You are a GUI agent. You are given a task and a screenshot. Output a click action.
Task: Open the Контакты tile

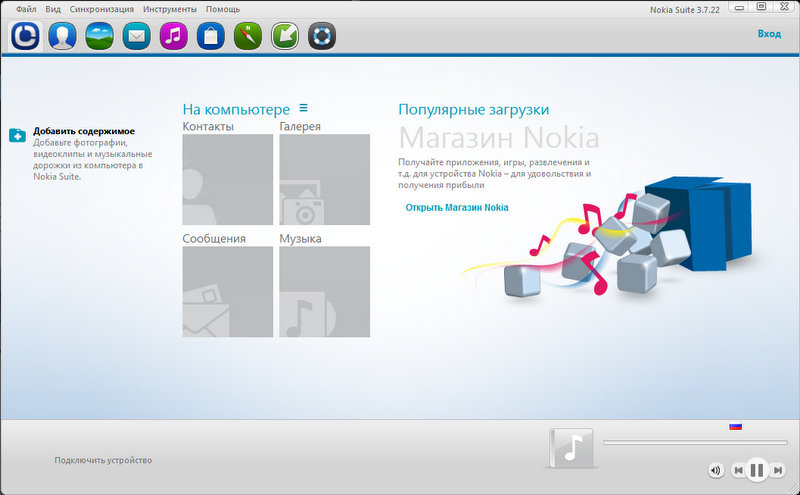click(228, 179)
